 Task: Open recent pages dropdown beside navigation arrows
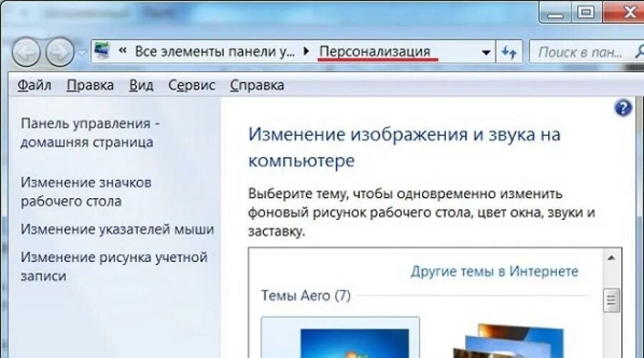pos(82,53)
